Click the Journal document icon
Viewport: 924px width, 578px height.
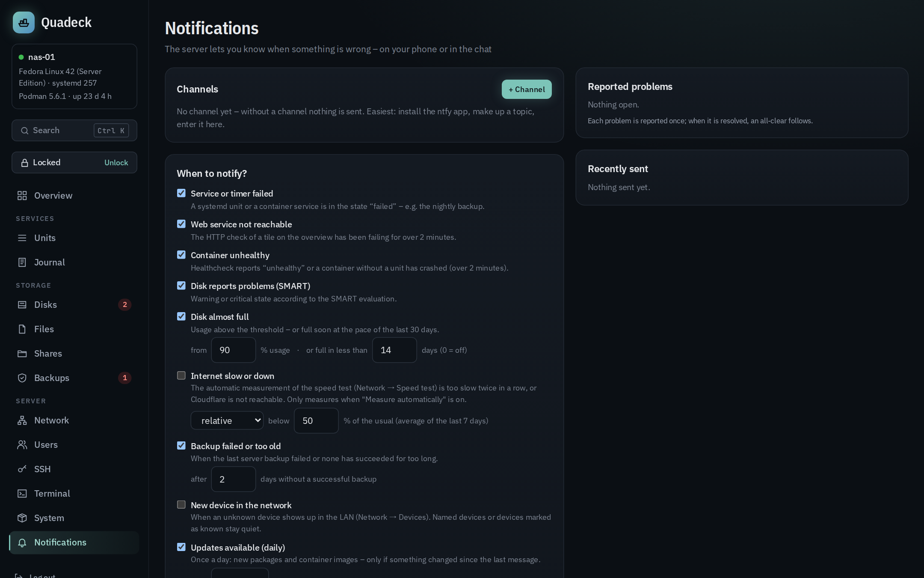pos(22,262)
